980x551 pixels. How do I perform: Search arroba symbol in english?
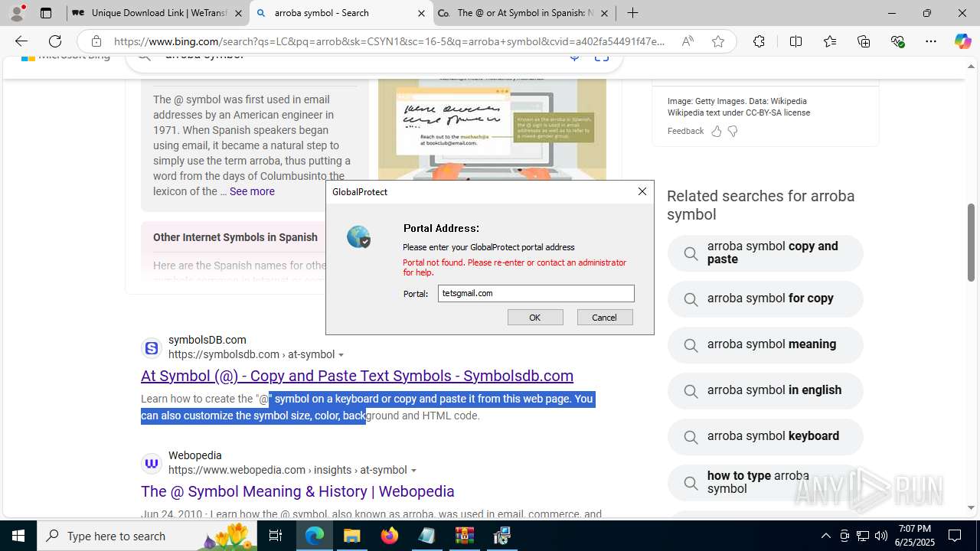(x=766, y=390)
